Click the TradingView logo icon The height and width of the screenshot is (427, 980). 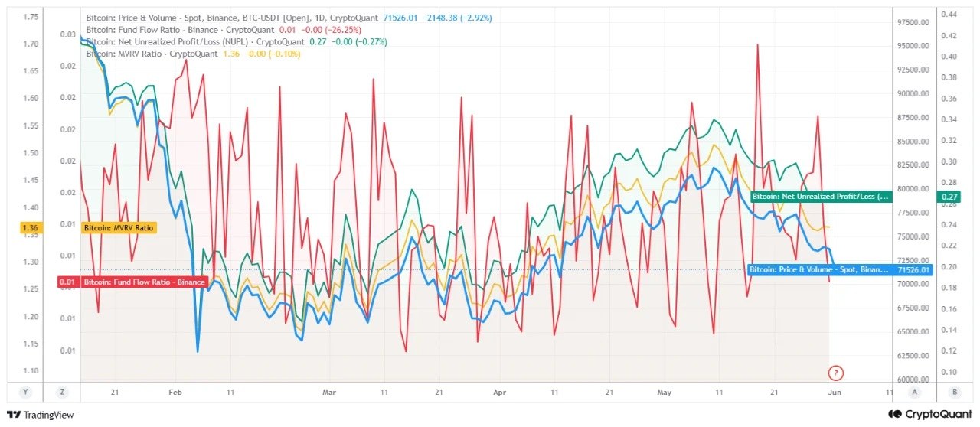pyautogui.click(x=13, y=414)
